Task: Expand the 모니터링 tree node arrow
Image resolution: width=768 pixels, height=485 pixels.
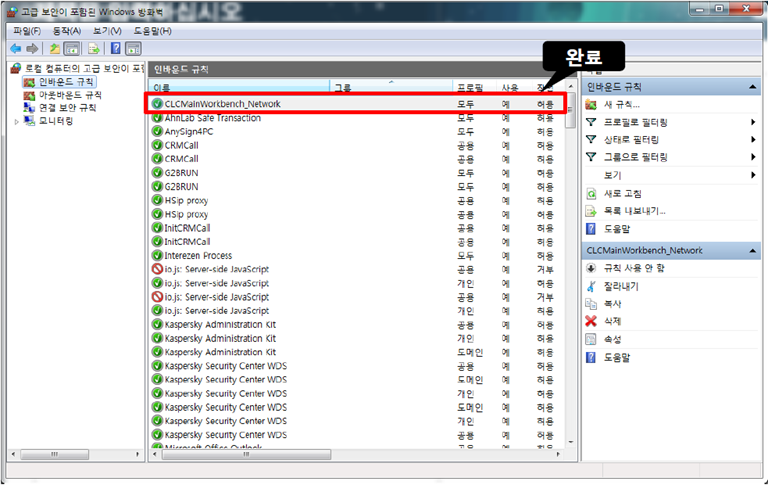Action: pos(17,121)
